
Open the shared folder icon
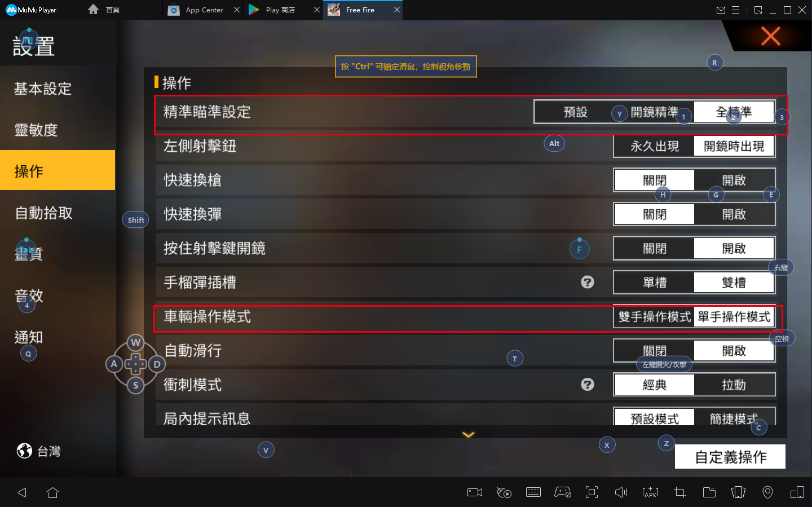click(x=709, y=492)
